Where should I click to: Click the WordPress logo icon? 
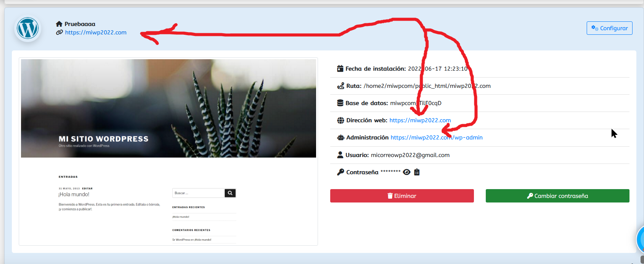(x=28, y=28)
